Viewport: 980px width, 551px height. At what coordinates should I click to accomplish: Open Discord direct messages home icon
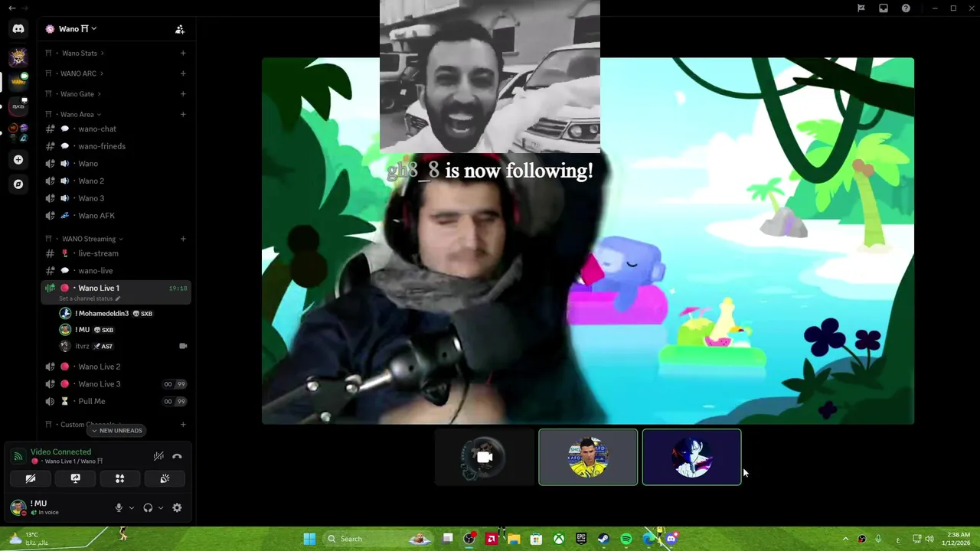click(x=18, y=28)
